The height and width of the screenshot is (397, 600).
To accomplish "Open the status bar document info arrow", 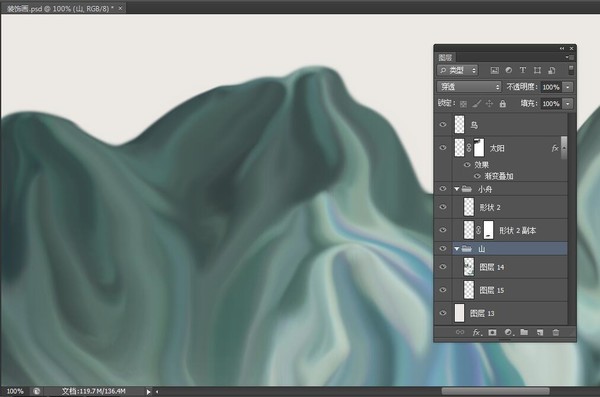I will click(x=148, y=392).
